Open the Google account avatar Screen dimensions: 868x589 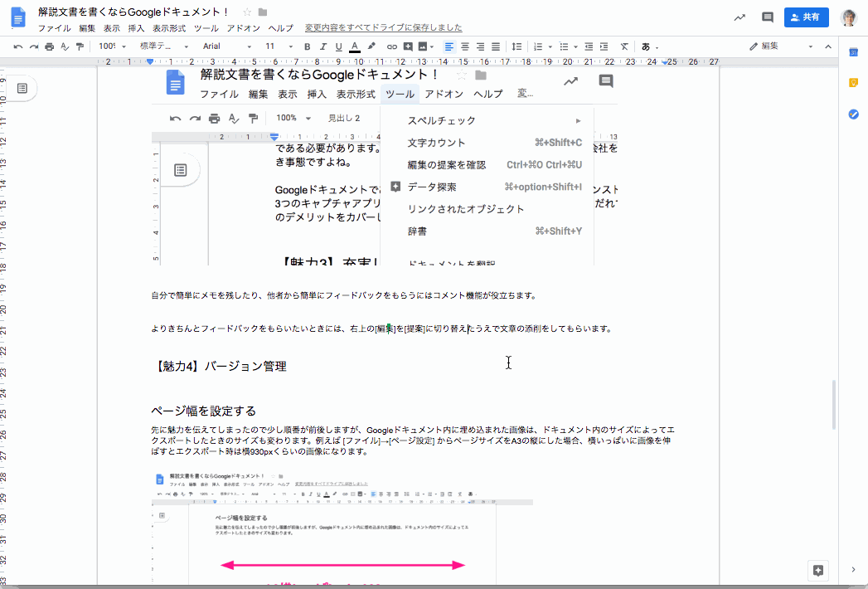click(849, 17)
